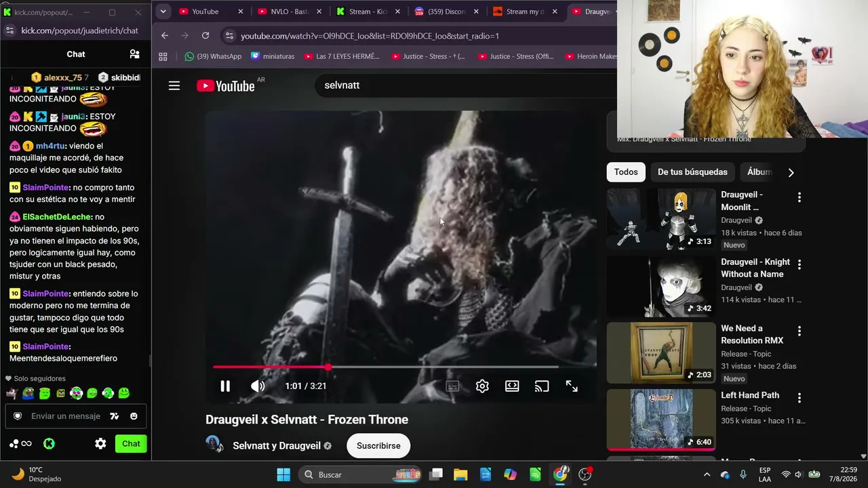Reload the YouTube page
Viewport: 868px width, 488px height.
tap(205, 36)
